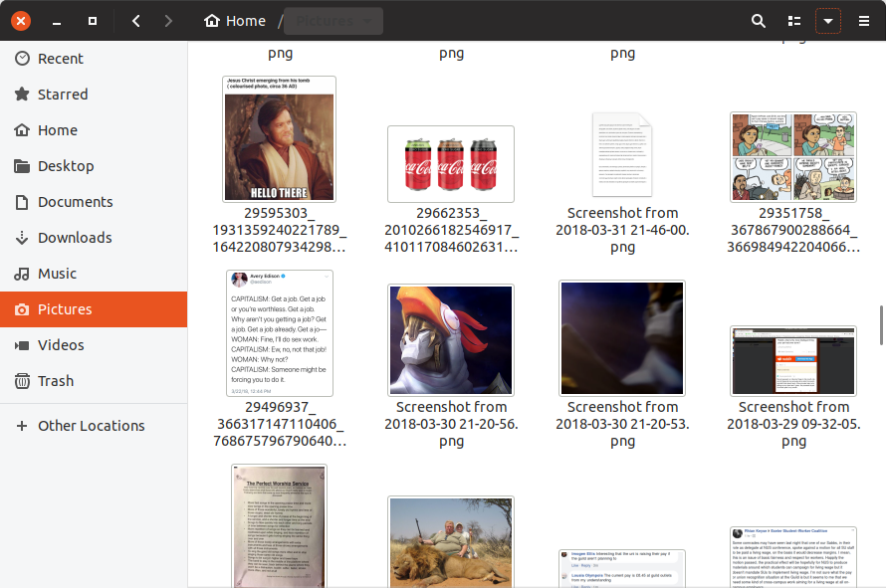Viewport: 886px width, 588px height.
Task: Open the Pictures path dropdown in the header
Action: (x=333, y=21)
